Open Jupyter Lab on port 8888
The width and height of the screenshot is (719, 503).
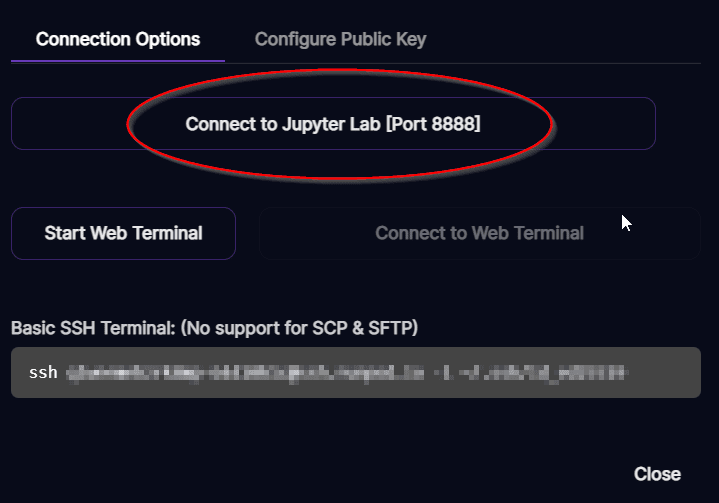pyautogui.click(x=333, y=124)
